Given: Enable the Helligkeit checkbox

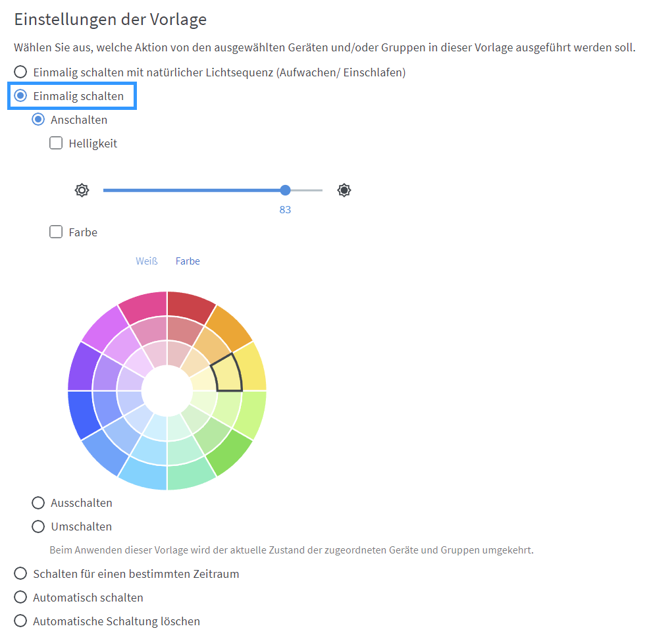Looking at the screenshot, I should point(57,143).
